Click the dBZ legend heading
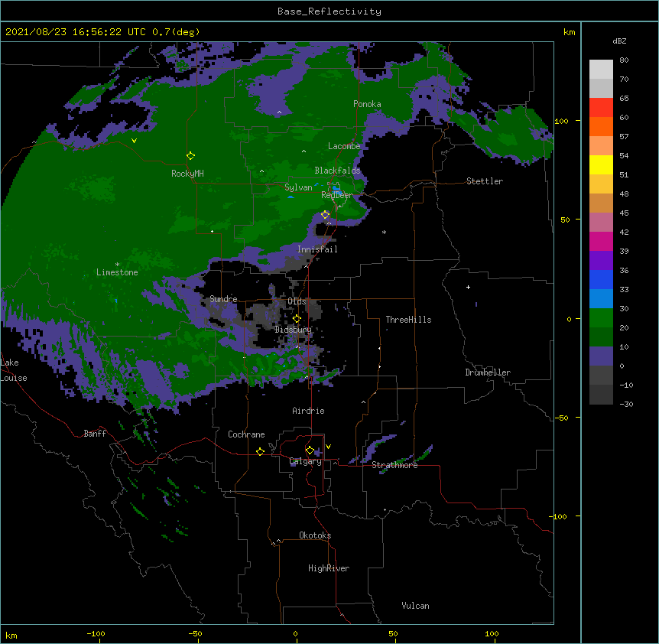 pyautogui.click(x=619, y=41)
